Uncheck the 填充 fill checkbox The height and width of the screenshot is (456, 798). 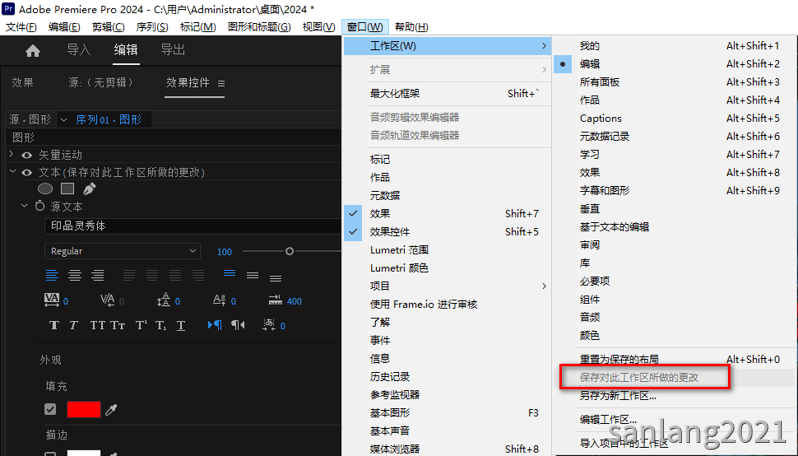50,409
